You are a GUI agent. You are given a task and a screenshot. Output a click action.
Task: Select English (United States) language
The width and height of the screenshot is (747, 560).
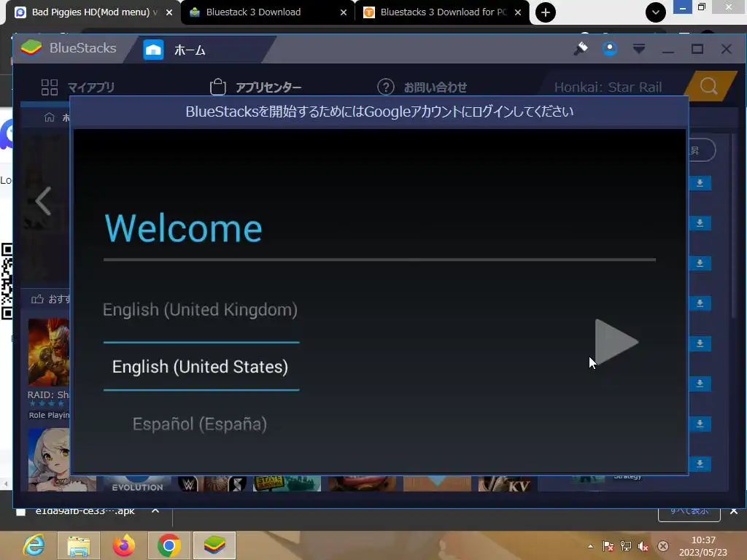(x=200, y=367)
